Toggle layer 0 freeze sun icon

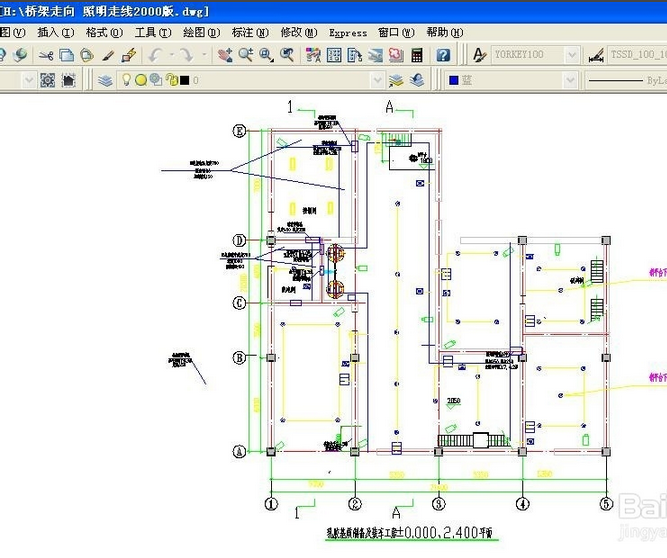point(141,80)
